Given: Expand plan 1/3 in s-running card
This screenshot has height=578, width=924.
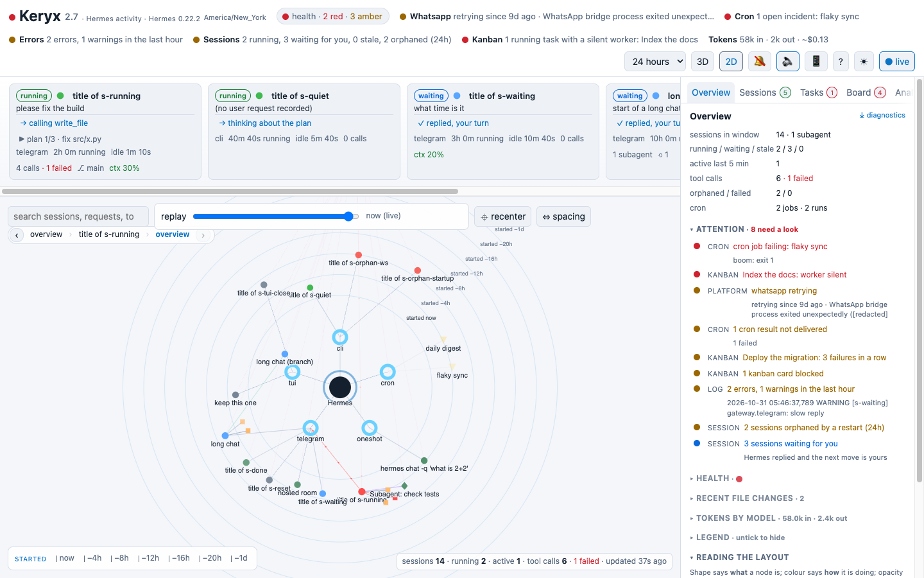Looking at the screenshot, I should click(59, 139).
